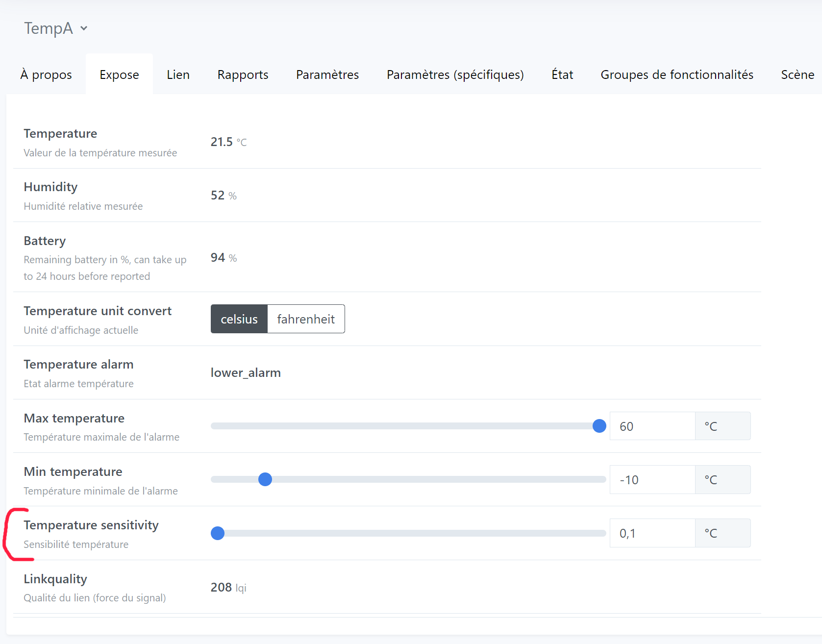Go to the Rapports tab
Image resolution: width=822 pixels, height=644 pixels.
point(243,74)
